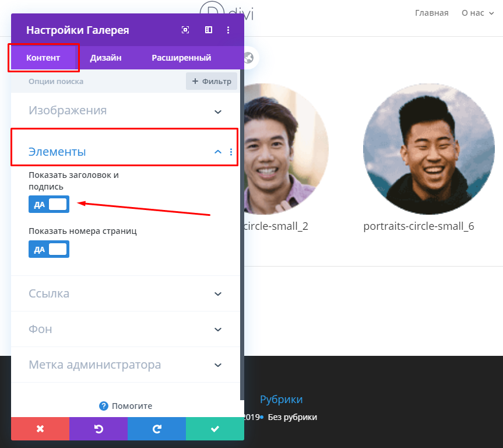Click the question mark help icon
Screen dimensions: 503x448
pos(104,406)
